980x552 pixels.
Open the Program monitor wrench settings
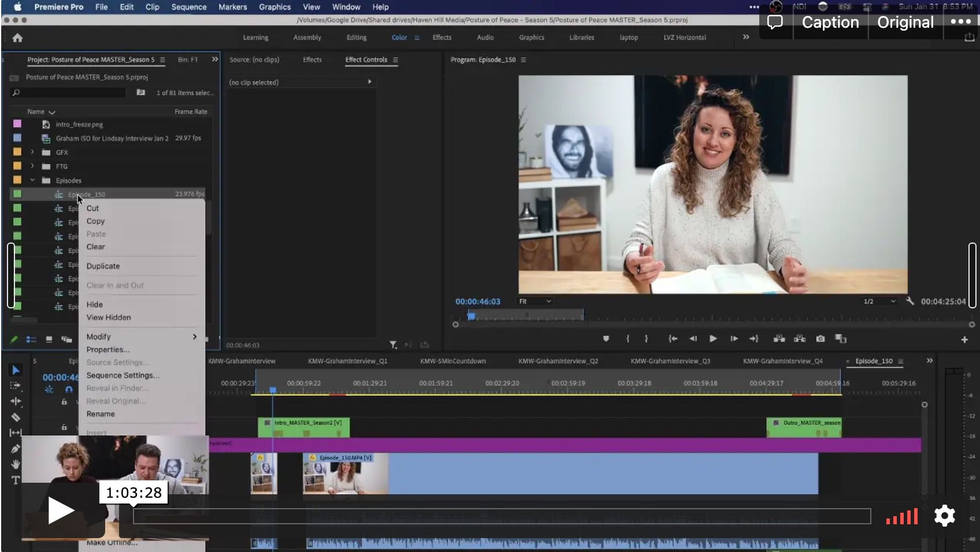pyautogui.click(x=910, y=301)
